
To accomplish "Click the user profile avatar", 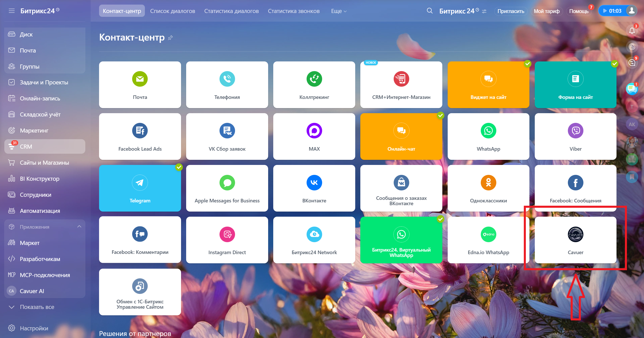I will pyautogui.click(x=632, y=11).
